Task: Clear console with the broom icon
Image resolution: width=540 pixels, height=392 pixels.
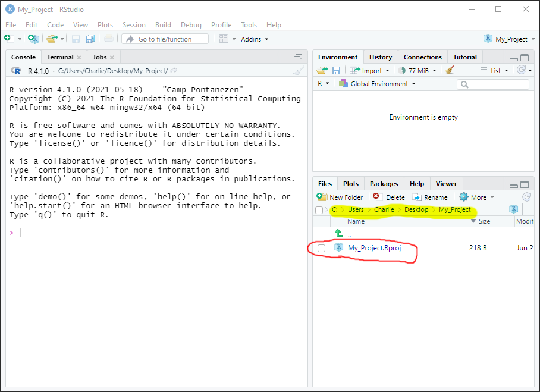Action: [x=299, y=71]
